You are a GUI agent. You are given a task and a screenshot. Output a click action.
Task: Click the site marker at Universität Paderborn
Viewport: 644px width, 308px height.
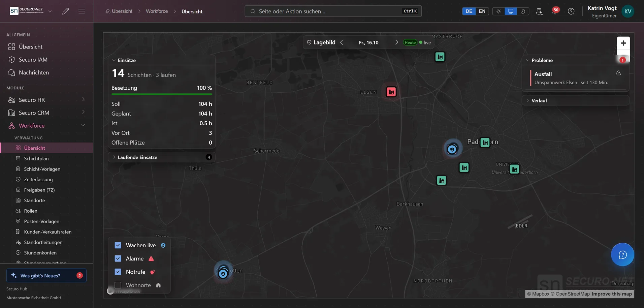(514, 169)
